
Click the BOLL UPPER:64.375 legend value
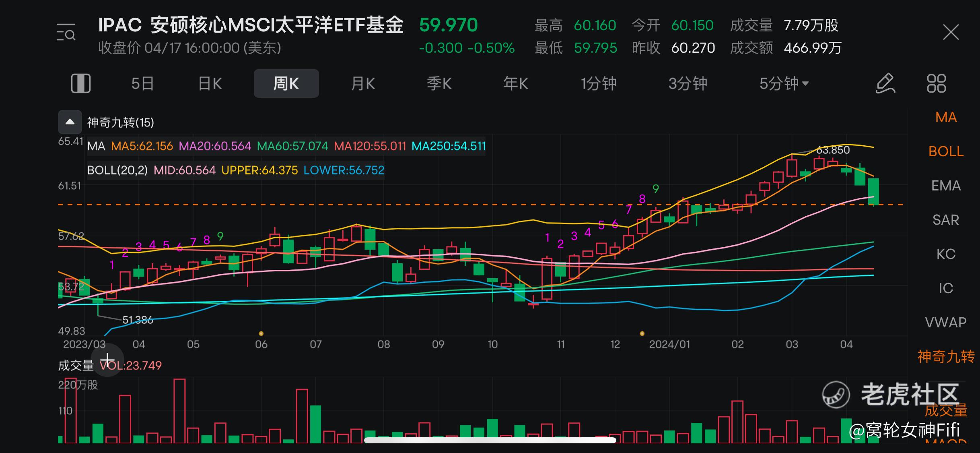(259, 170)
